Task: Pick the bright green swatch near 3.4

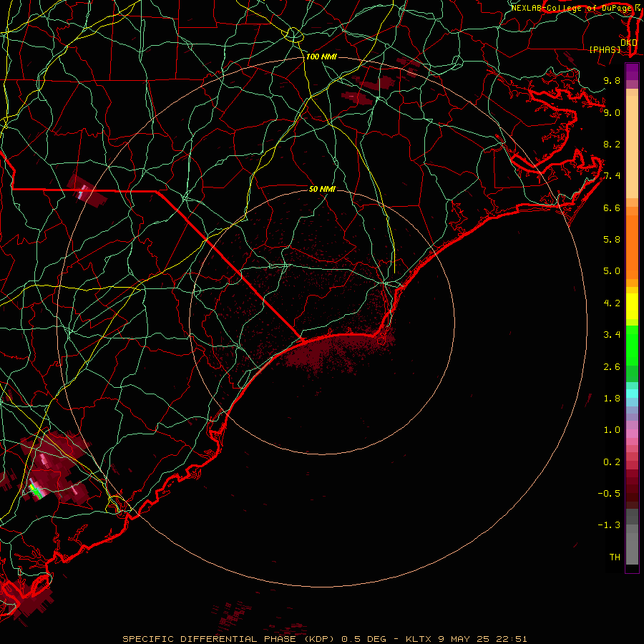Action: (x=632, y=345)
